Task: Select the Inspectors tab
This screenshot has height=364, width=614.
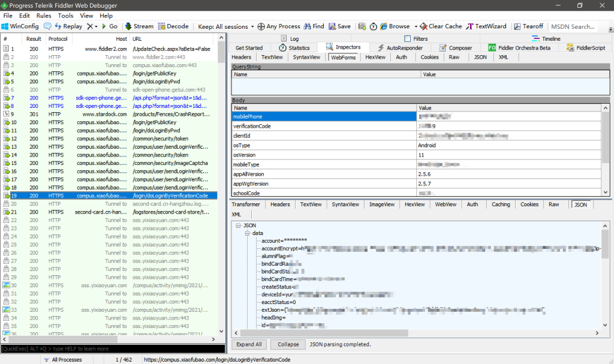Action: click(344, 47)
